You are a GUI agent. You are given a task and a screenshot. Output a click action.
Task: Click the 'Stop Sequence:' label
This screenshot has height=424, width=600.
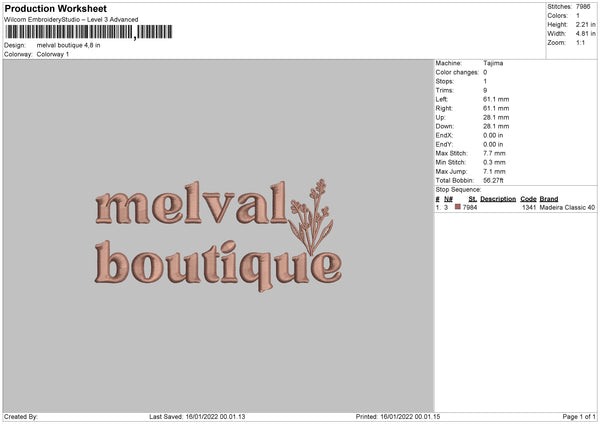click(458, 190)
